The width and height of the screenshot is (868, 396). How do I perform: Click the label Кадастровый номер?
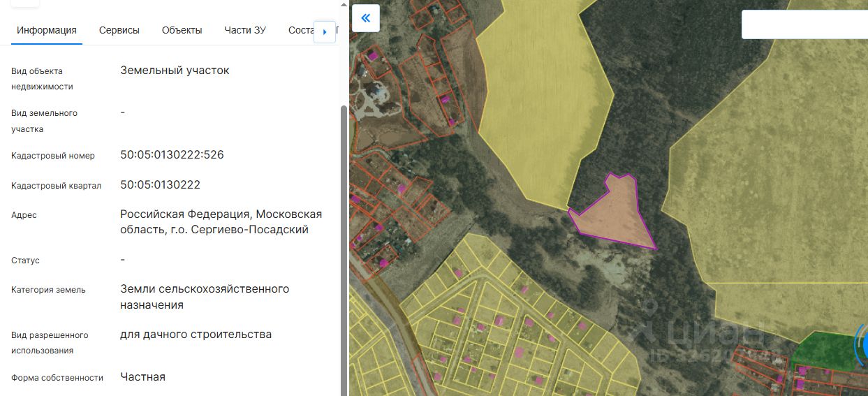coord(53,156)
